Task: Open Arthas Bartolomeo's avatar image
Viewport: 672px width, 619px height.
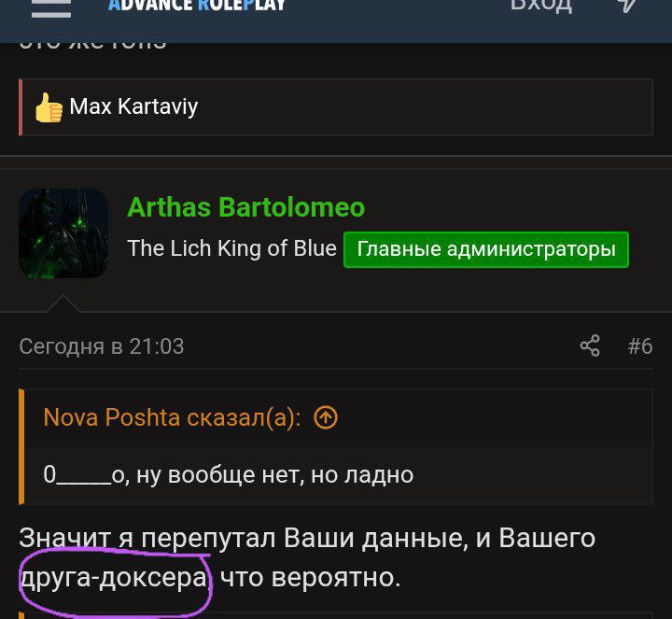Action: tap(63, 233)
